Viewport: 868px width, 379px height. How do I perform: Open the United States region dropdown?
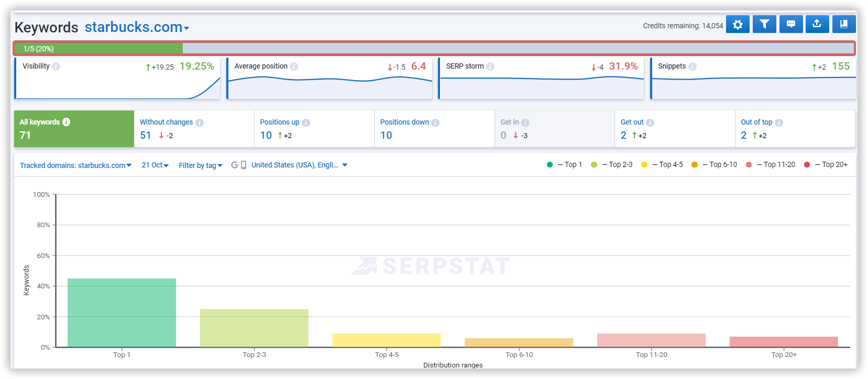click(300, 165)
